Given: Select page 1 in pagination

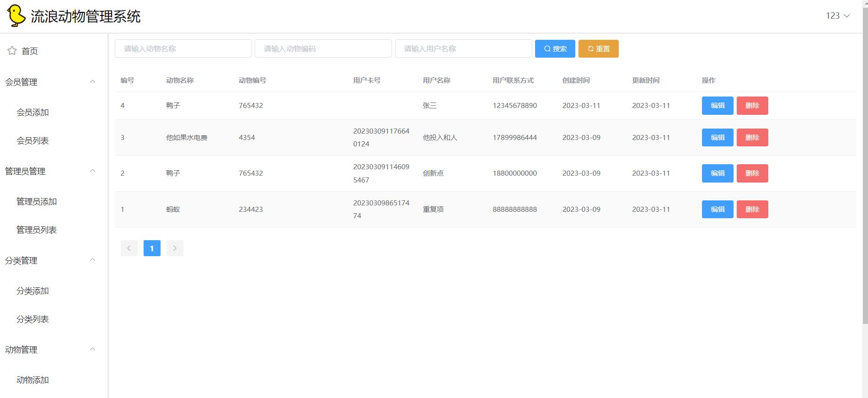Looking at the screenshot, I should [x=152, y=248].
